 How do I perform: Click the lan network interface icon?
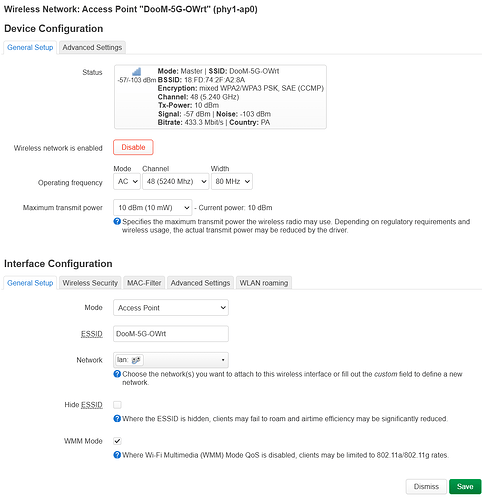click(x=136, y=360)
